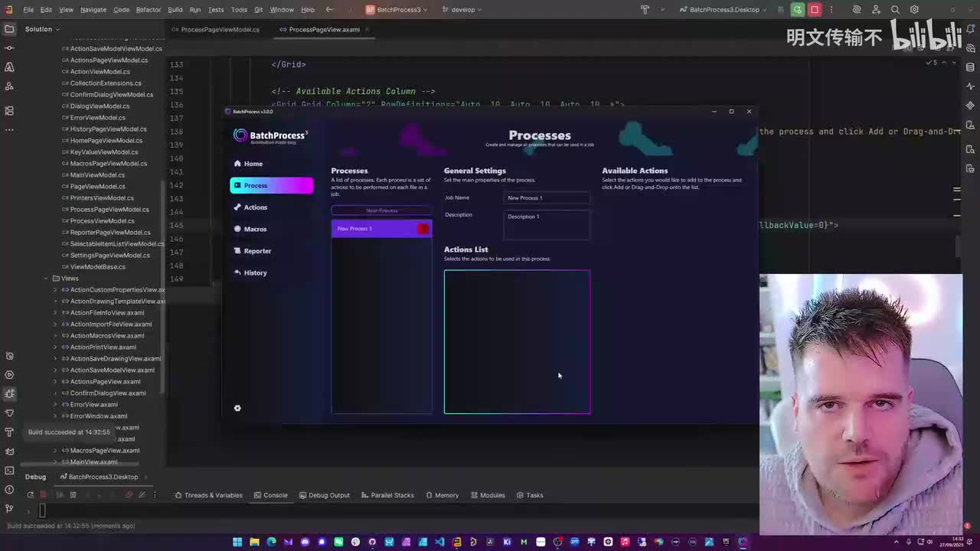Open the Commit tool window icon
980x551 pixels.
[9, 47]
